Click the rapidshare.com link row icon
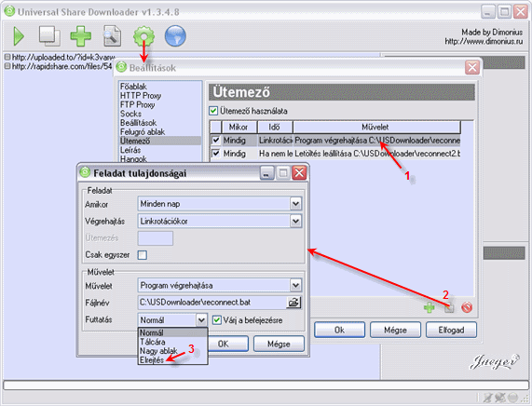This screenshot has width=532, height=406. [7, 66]
